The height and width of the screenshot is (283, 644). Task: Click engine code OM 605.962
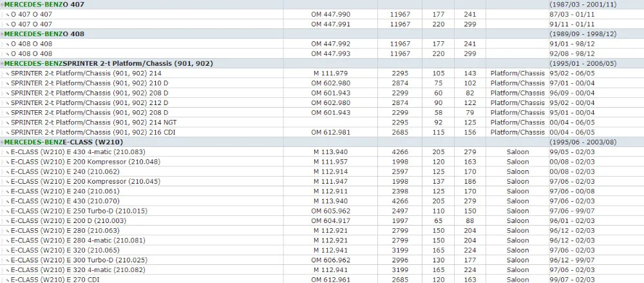330,211
